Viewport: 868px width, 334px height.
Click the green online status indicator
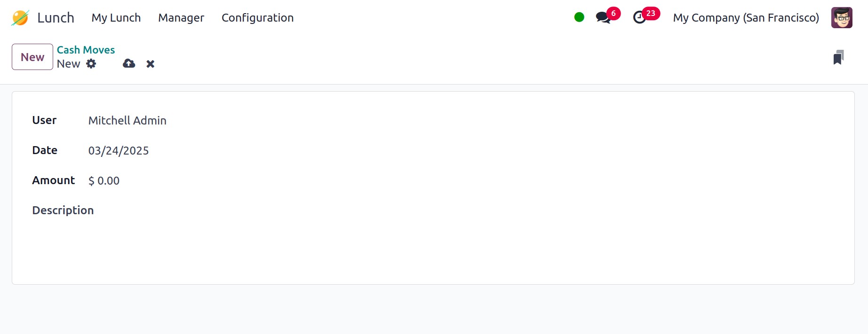[579, 17]
